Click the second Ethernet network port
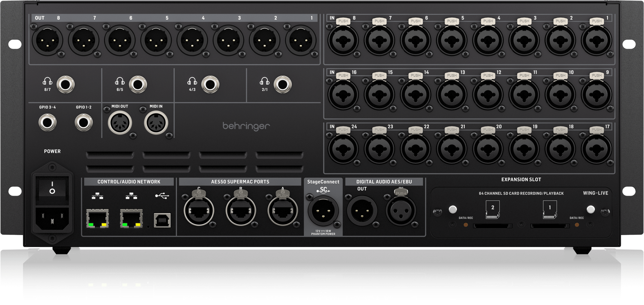Screen dimensions: 644x305 click(131, 218)
